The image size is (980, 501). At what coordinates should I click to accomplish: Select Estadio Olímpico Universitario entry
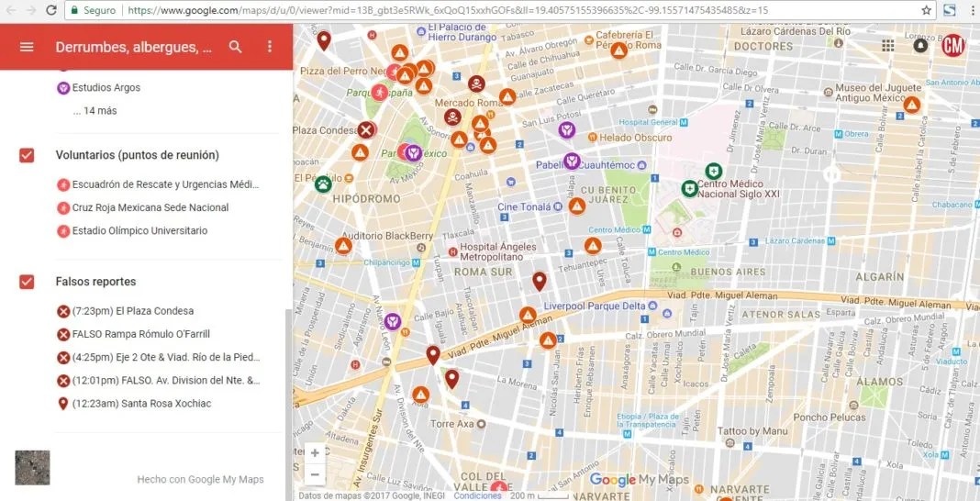[x=132, y=230]
